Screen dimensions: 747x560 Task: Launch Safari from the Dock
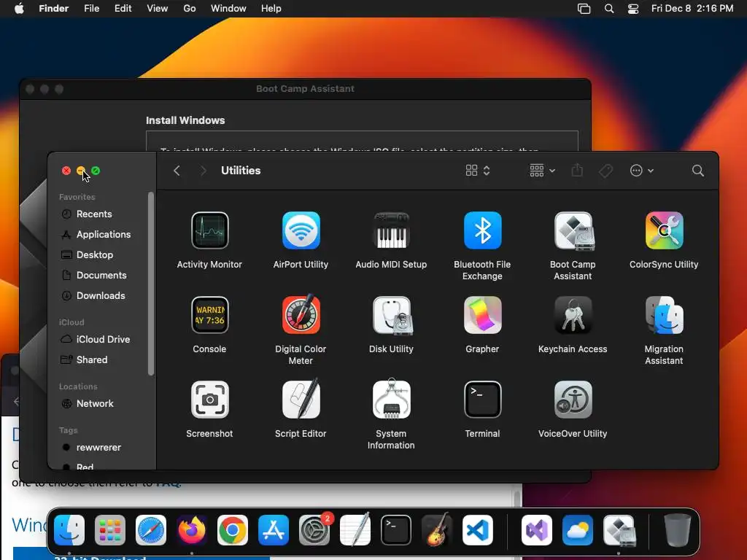tap(151, 530)
